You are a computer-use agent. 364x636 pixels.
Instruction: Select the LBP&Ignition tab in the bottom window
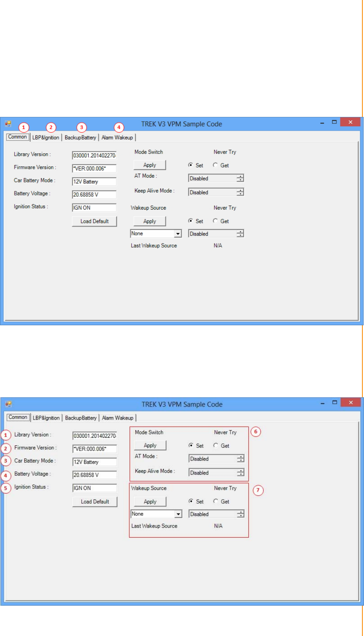click(x=46, y=418)
